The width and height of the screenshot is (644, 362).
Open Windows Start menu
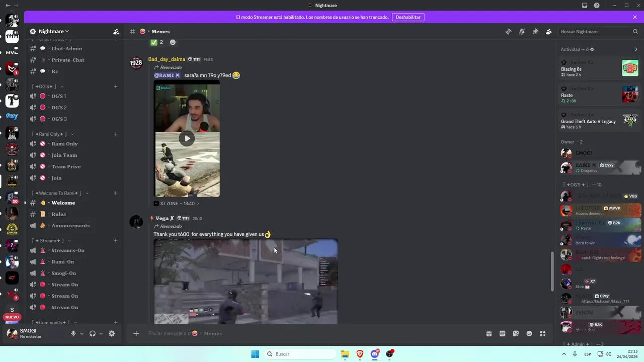click(255, 354)
